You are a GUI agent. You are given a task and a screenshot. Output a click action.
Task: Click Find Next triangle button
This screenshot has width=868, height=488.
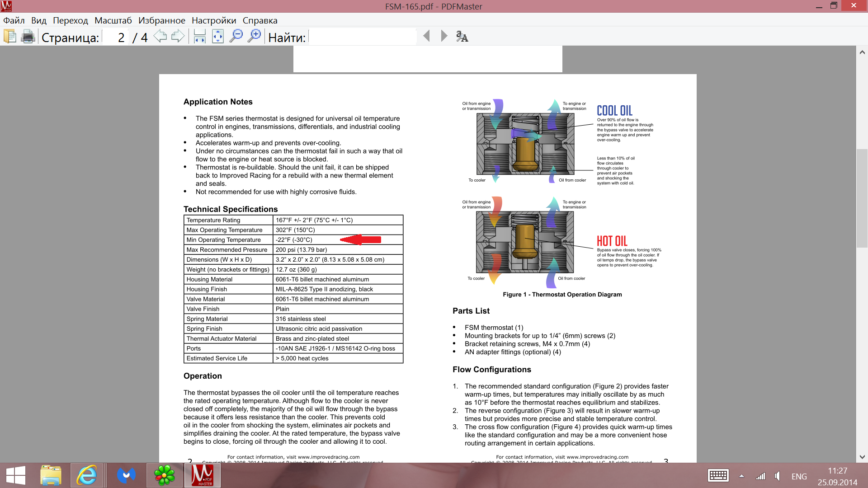tap(444, 36)
